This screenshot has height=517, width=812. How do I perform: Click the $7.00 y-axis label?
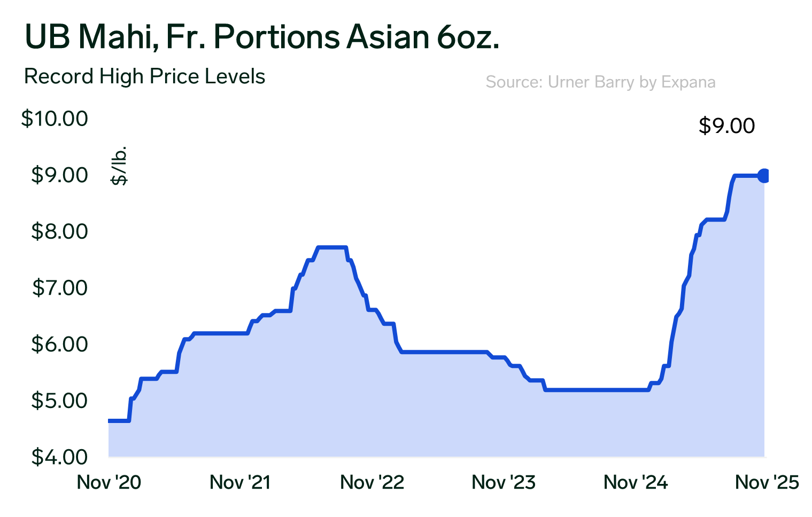point(59,288)
